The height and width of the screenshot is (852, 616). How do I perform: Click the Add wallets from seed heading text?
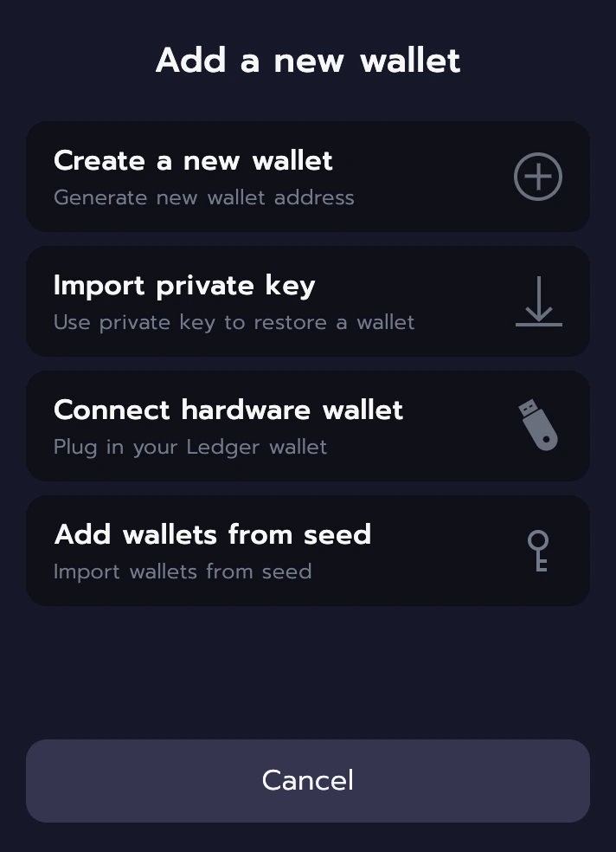[x=213, y=534]
